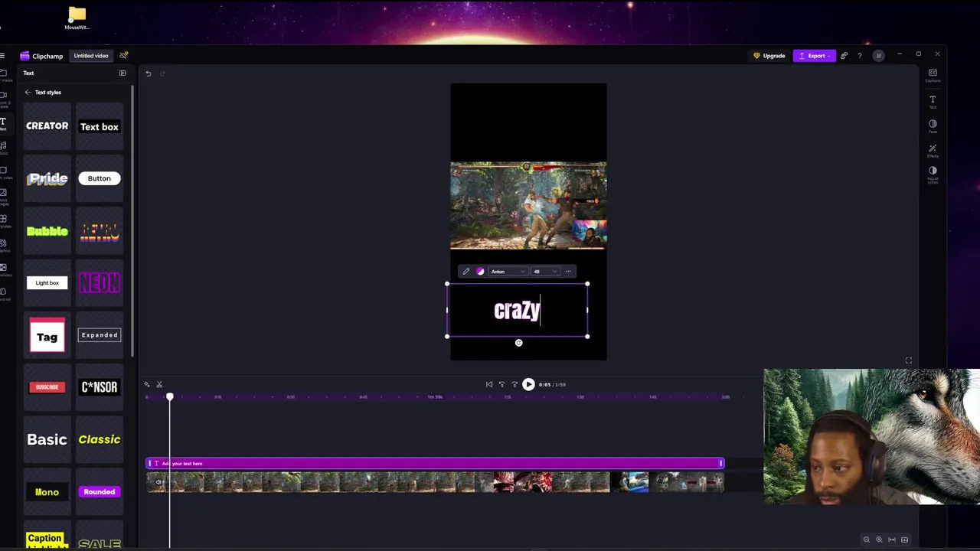Choose the Classic text style
The image size is (980, 551).
[100, 439]
